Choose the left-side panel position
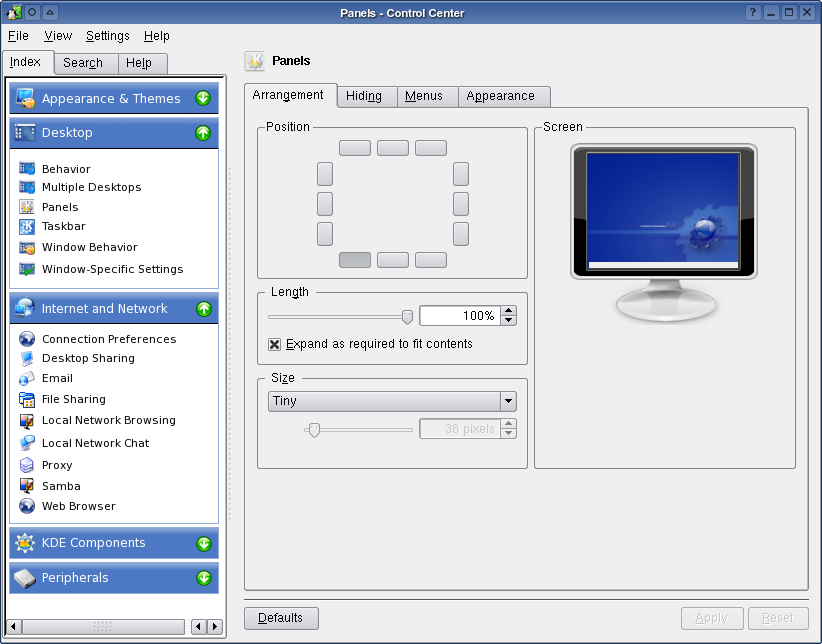This screenshot has width=822, height=644. [324, 204]
